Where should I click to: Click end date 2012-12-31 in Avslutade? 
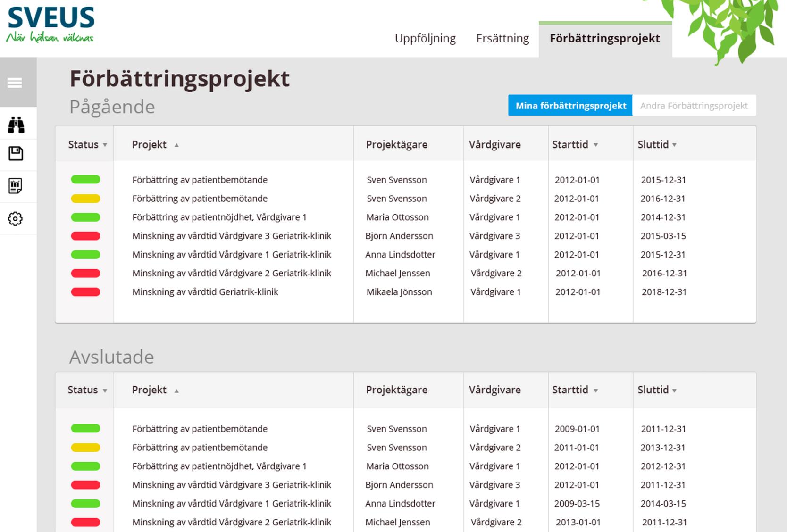(x=663, y=466)
